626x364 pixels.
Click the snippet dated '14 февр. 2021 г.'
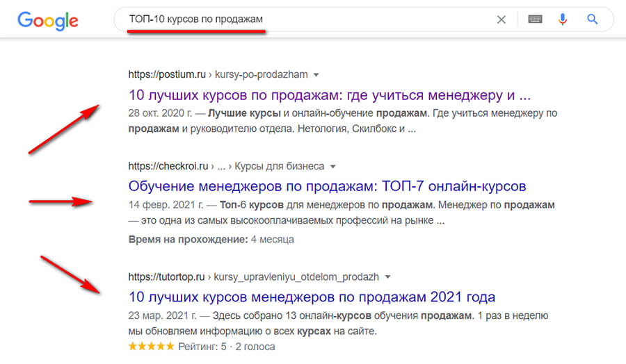tap(342, 213)
